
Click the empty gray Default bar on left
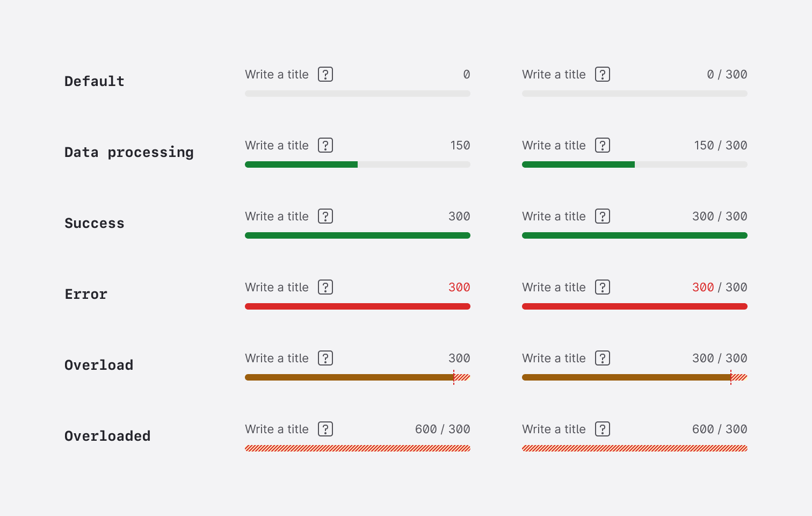click(357, 94)
